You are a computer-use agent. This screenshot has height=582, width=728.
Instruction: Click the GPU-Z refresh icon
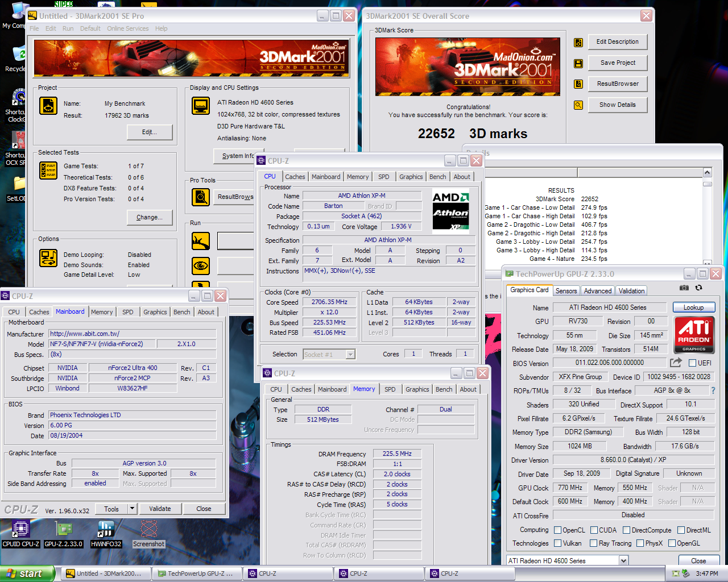(699, 288)
